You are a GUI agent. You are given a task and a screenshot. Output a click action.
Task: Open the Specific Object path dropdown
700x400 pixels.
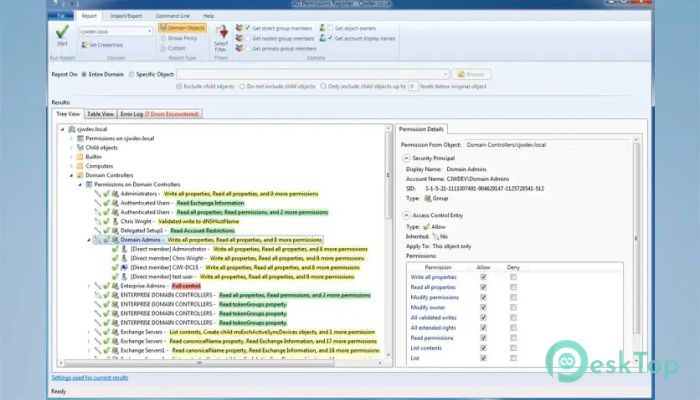[445, 74]
